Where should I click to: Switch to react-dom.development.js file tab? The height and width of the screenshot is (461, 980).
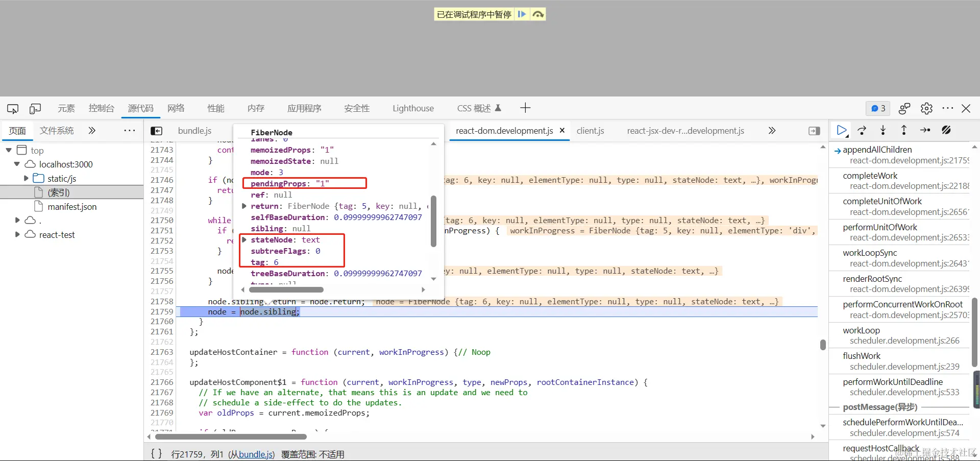(504, 131)
